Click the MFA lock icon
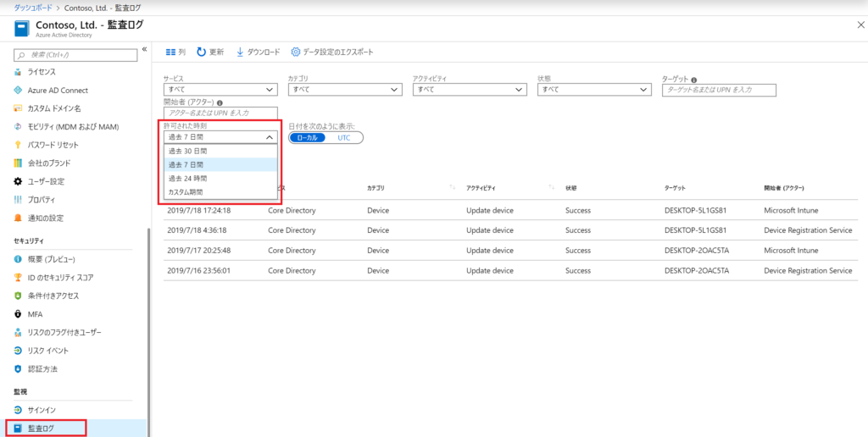Screen dimensions: 868x437 click(x=18, y=314)
